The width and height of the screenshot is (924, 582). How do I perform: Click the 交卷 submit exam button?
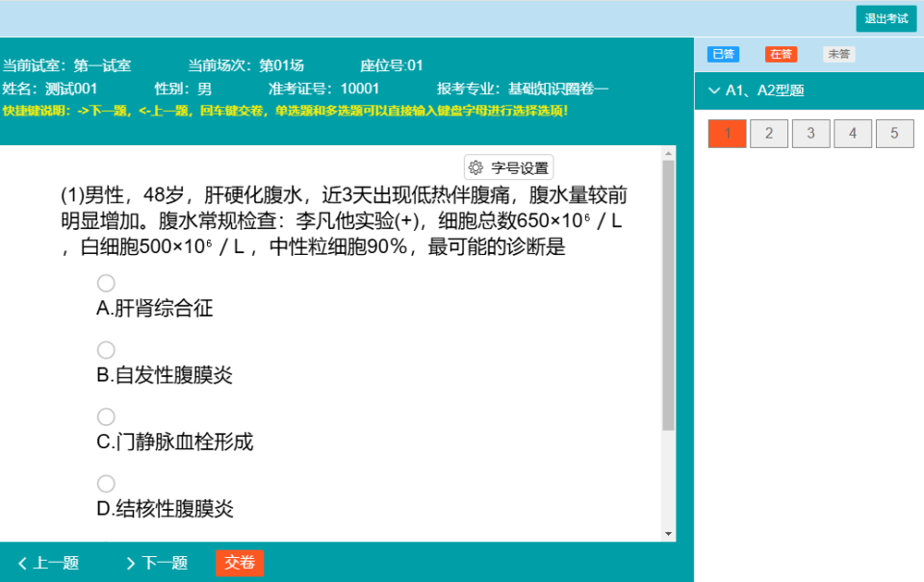[x=239, y=563]
